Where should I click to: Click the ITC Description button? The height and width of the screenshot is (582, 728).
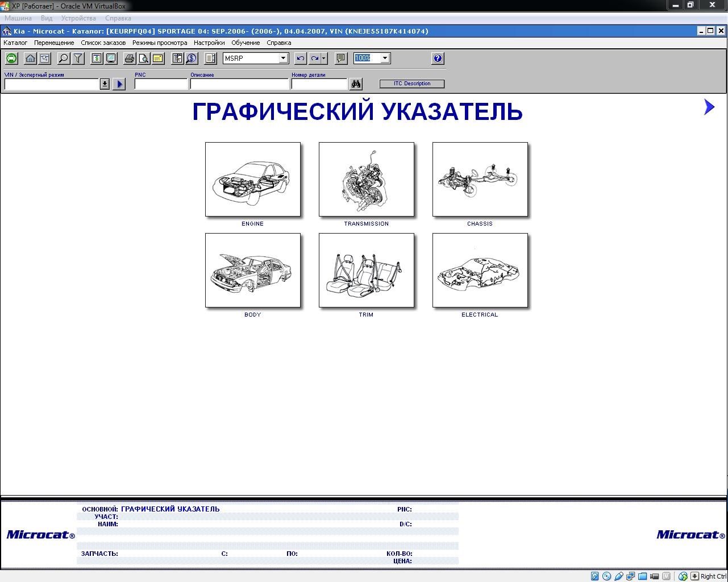click(412, 84)
